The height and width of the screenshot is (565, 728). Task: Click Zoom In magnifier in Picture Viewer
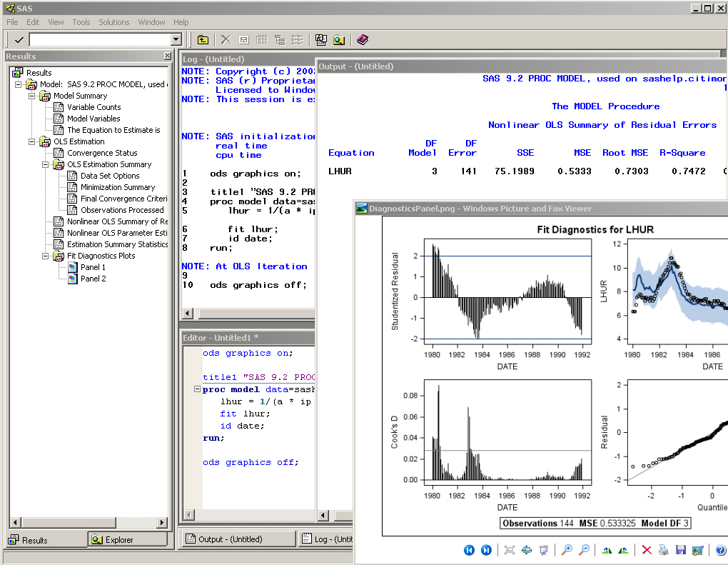(567, 550)
